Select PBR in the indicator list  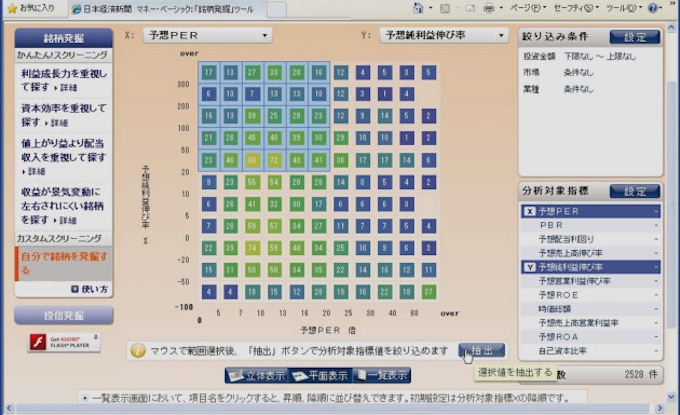tap(552, 225)
